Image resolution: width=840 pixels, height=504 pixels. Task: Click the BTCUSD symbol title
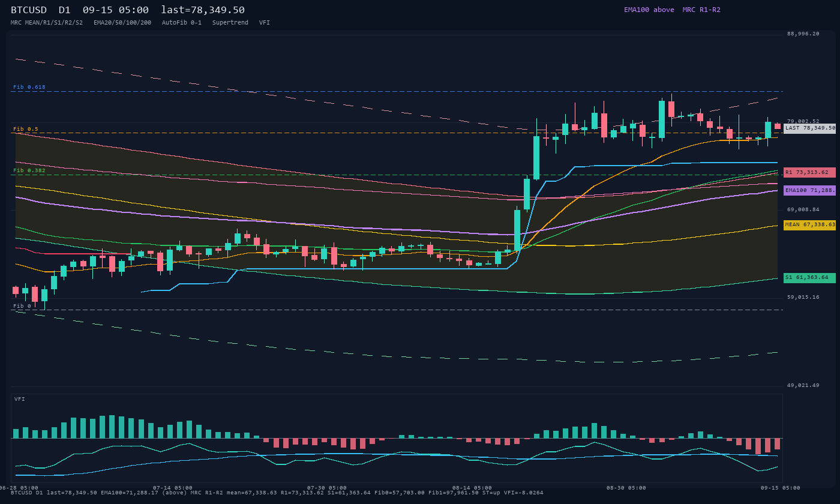tap(29, 10)
